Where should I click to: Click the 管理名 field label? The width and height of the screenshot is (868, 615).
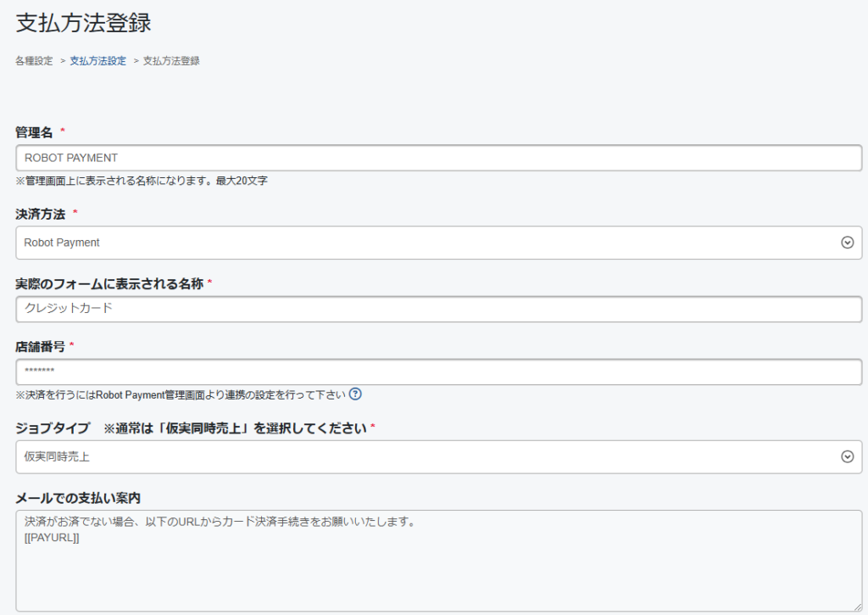(x=34, y=132)
